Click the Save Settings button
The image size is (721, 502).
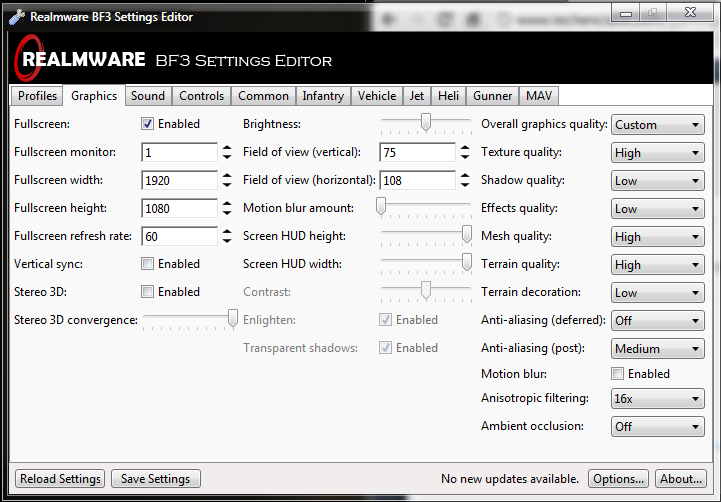tap(155, 479)
